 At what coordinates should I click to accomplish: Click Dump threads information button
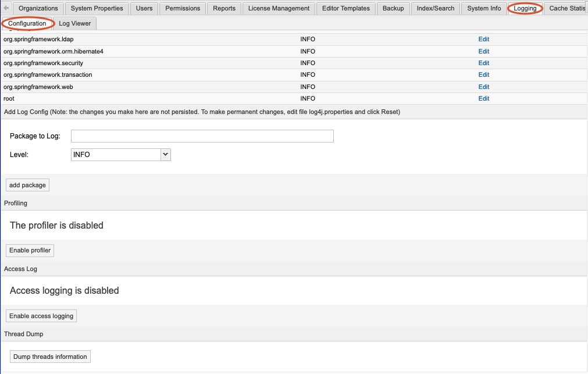pyautogui.click(x=50, y=357)
